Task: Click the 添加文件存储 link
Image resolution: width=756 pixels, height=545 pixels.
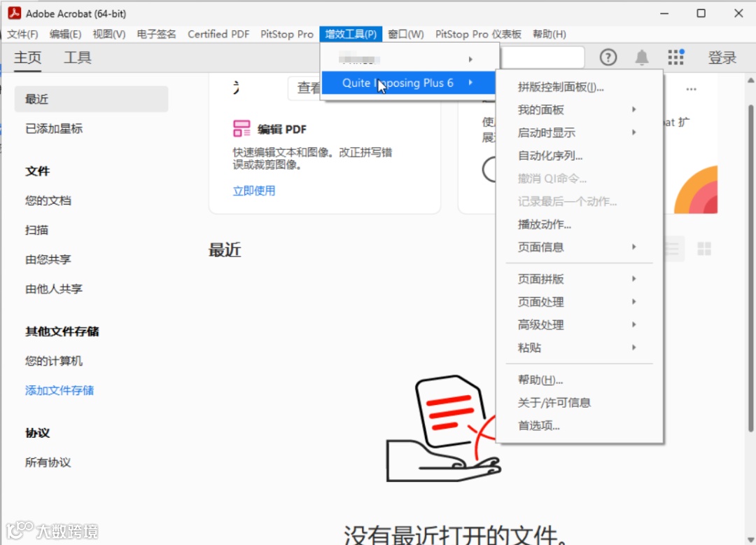Action: click(59, 391)
